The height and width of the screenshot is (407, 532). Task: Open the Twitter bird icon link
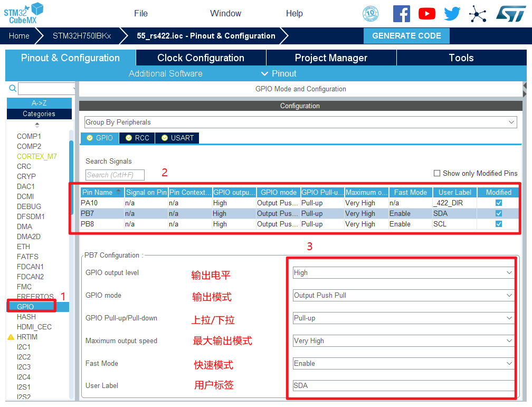click(x=452, y=14)
